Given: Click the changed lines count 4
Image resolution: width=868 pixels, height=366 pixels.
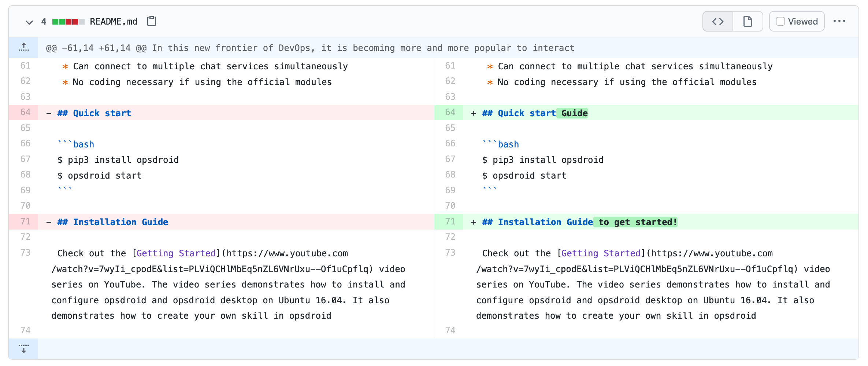Looking at the screenshot, I should click(44, 22).
